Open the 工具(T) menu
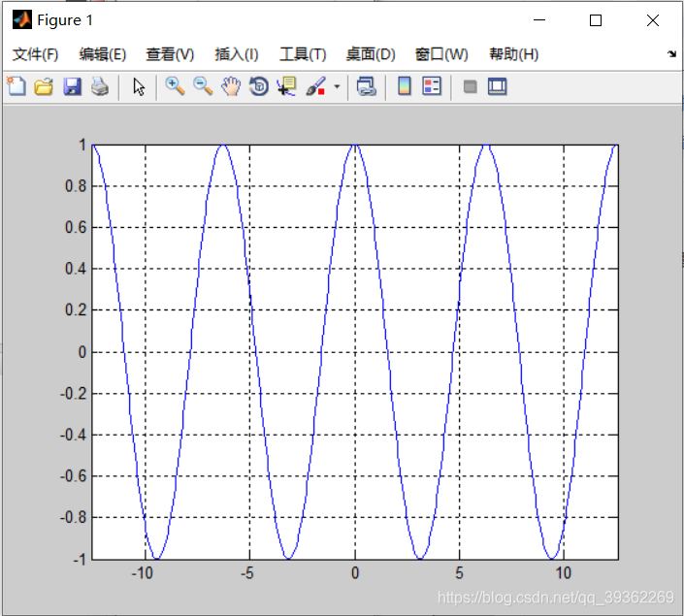This screenshot has width=684, height=616. pos(303,54)
